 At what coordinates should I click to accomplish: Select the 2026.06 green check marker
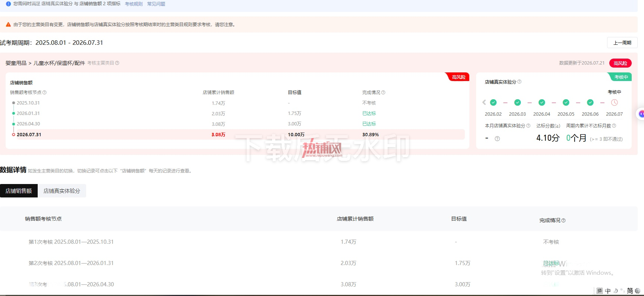(590, 102)
